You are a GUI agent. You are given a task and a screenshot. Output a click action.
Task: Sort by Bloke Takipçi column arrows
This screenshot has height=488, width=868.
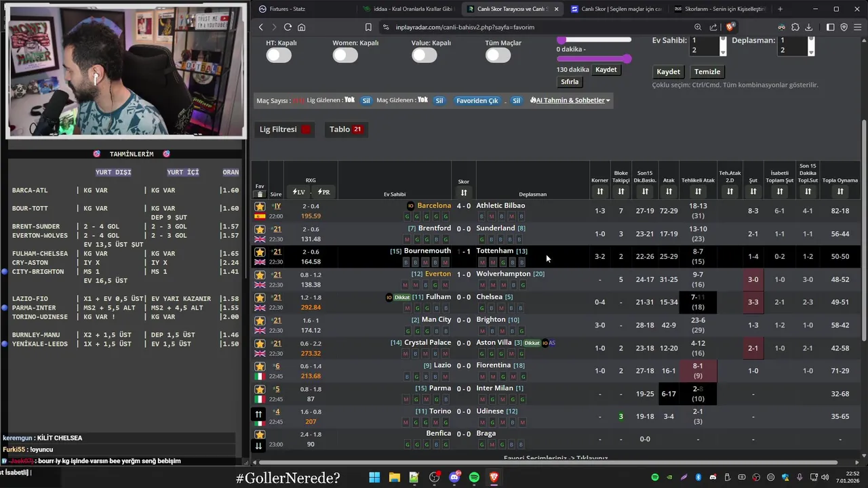tap(620, 192)
